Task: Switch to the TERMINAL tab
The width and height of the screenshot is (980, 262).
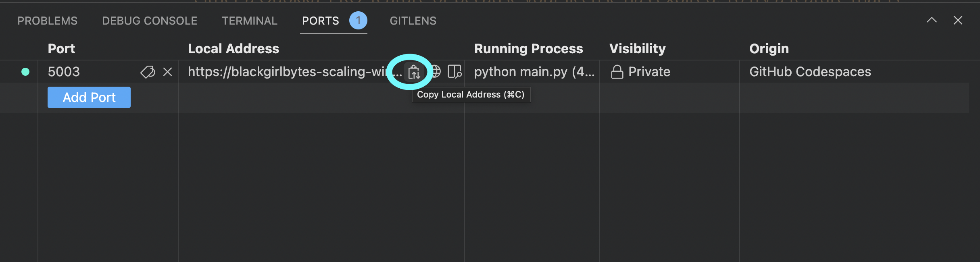Action: (x=249, y=20)
